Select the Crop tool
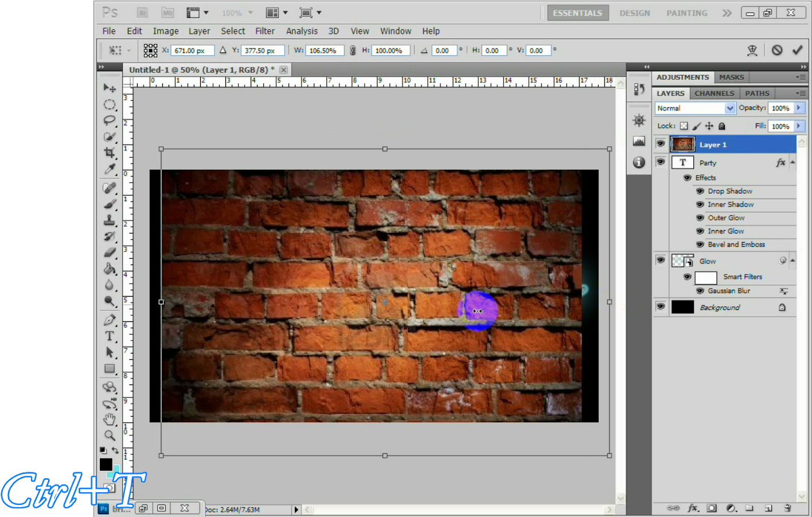This screenshot has height=517, width=812. [109, 153]
